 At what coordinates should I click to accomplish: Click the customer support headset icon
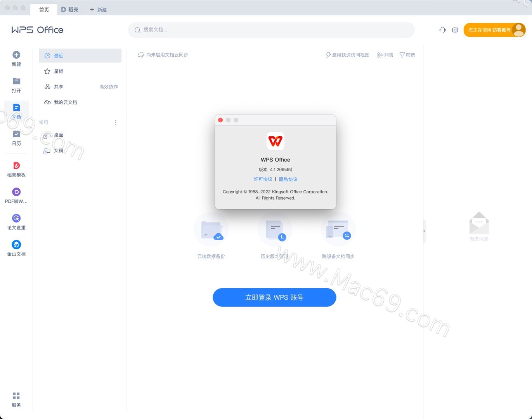click(443, 30)
